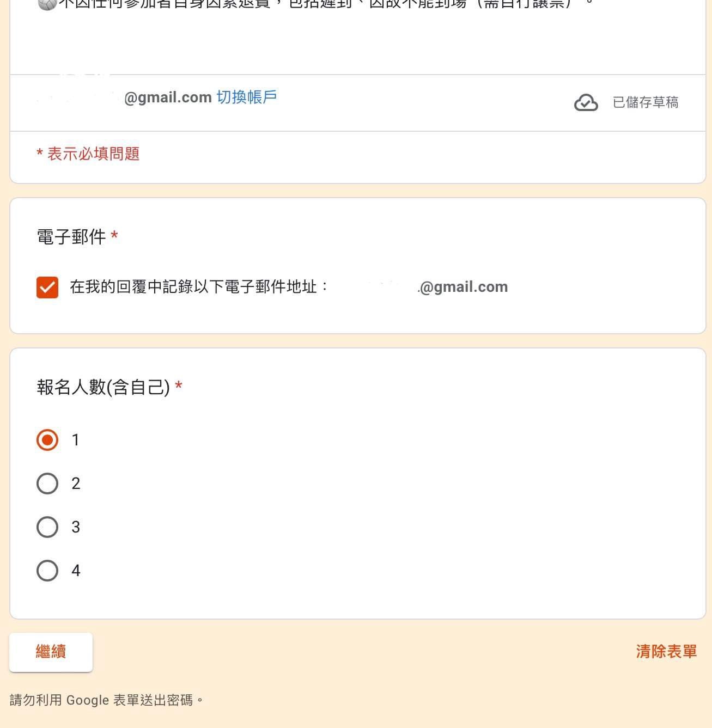Choose radio option 3 for 報名人數
The height and width of the screenshot is (728, 712).
47,527
